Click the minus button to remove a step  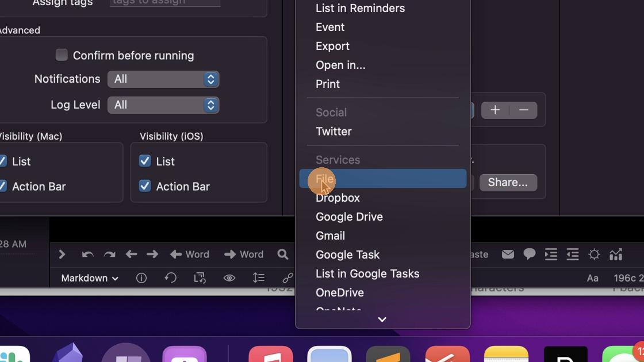523,110
